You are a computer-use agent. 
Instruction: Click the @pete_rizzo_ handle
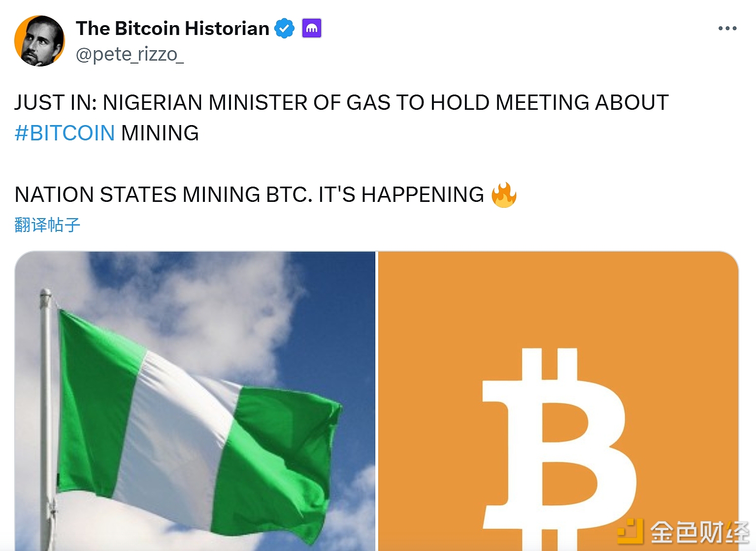130,54
